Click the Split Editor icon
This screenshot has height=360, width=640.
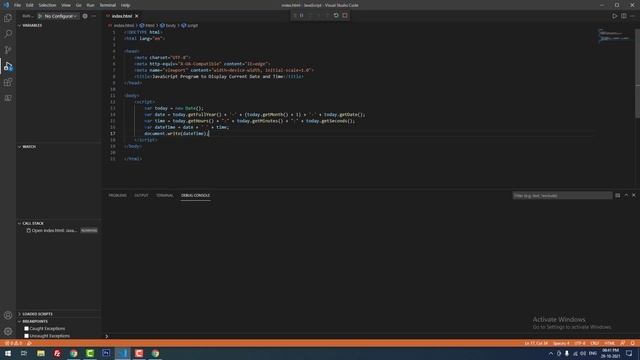(x=624, y=16)
